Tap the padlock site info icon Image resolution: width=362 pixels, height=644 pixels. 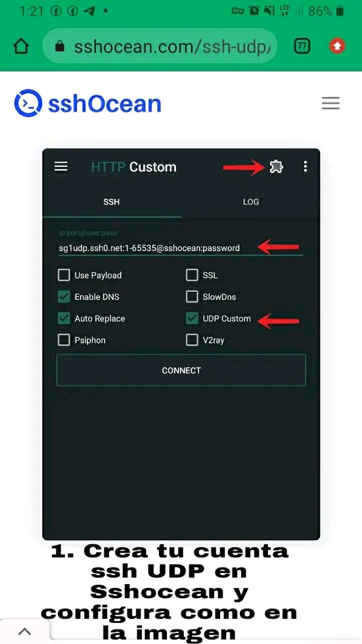60,47
